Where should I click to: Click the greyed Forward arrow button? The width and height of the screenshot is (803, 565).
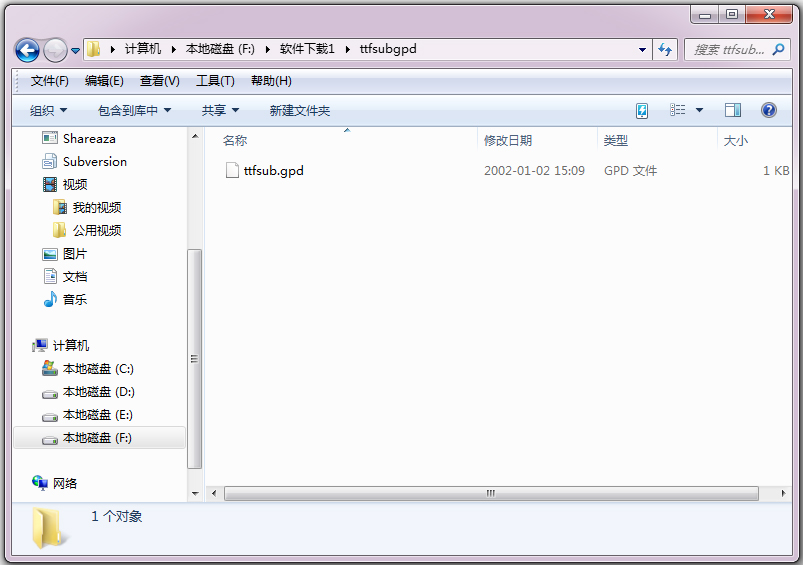click(x=55, y=50)
